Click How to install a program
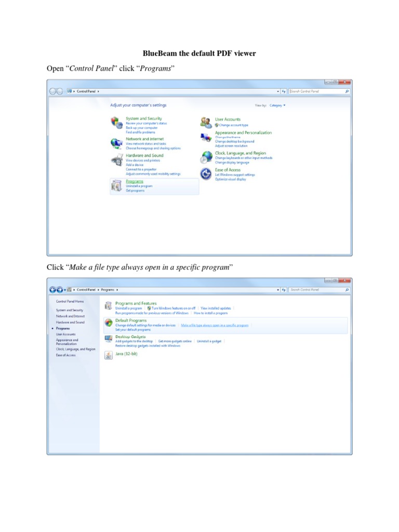 (211, 313)
